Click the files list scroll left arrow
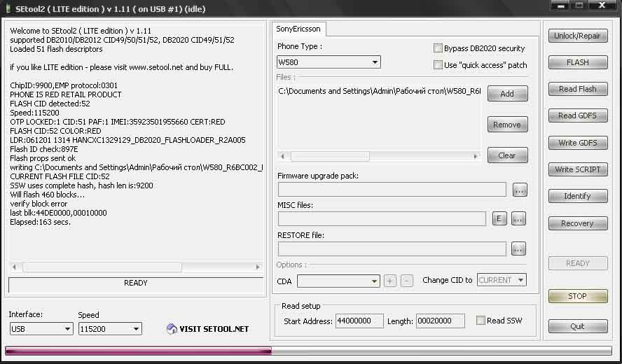Image resolution: width=622 pixels, height=364 pixels. tap(282, 156)
